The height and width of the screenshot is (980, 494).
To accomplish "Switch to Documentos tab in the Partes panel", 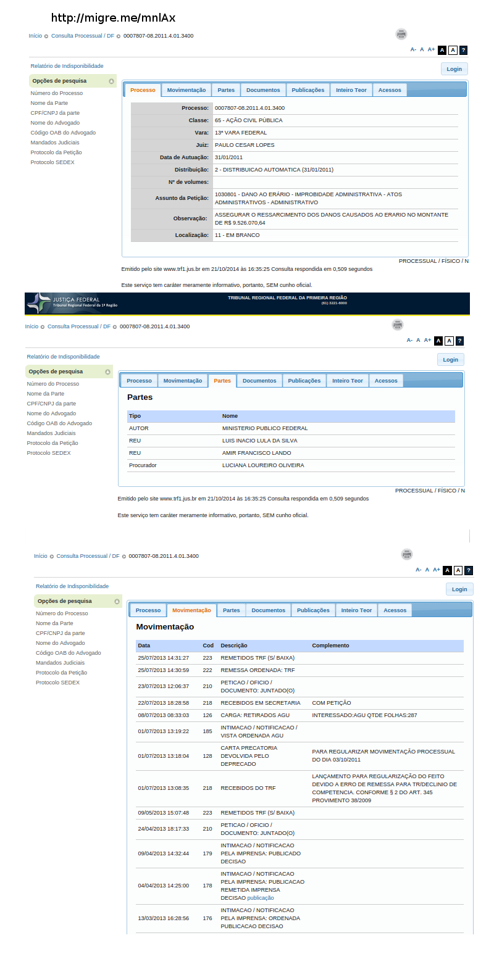I will click(259, 381).
